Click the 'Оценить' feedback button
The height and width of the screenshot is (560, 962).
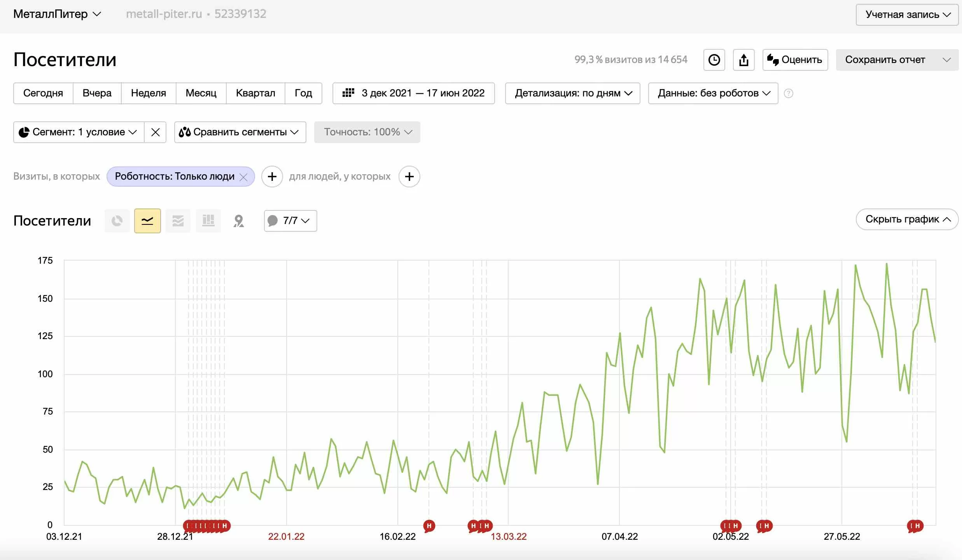coord(795,60)
